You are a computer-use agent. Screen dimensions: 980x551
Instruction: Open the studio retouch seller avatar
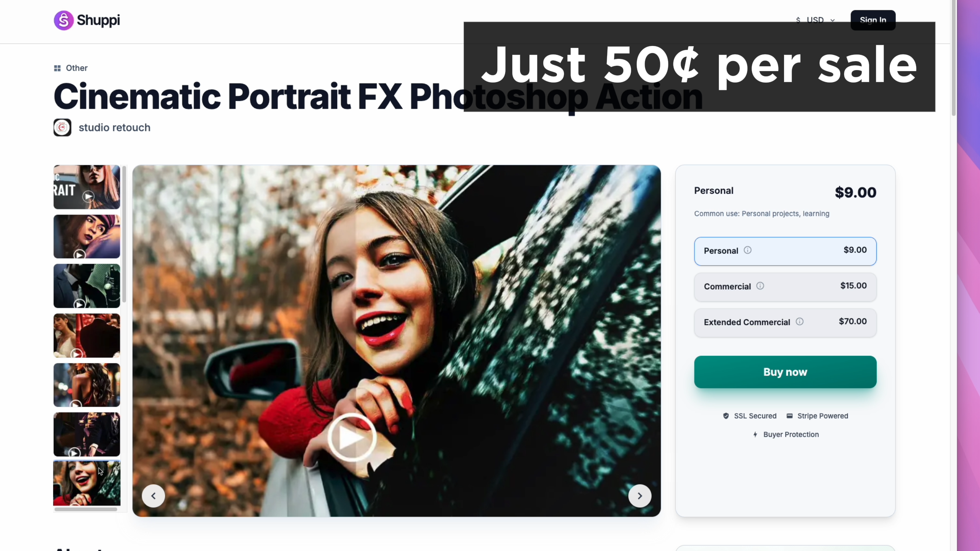tap(62, 127)
